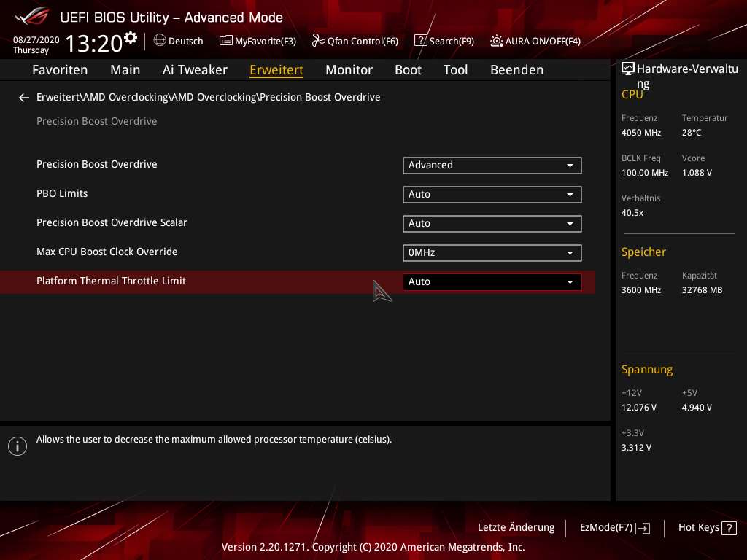Click the date 08/27/2020
The image size is (747, 560).
(x=36, y=40)
